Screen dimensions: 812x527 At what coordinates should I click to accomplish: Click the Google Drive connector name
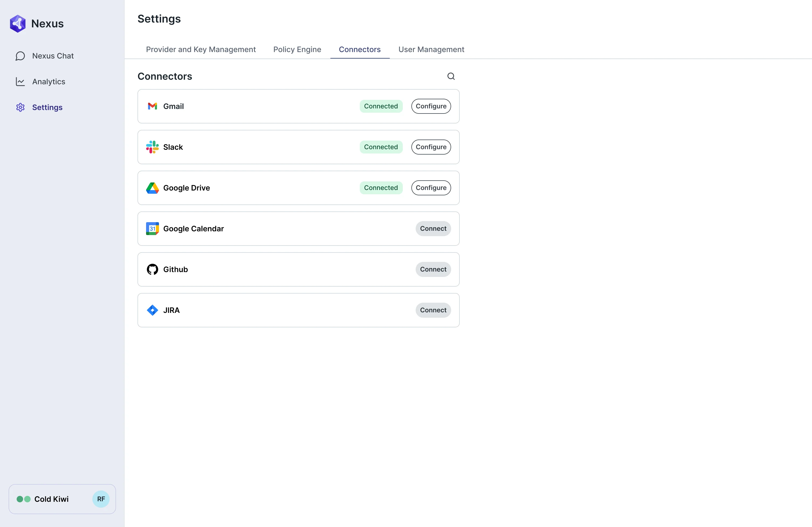click(x=187, y=188)
